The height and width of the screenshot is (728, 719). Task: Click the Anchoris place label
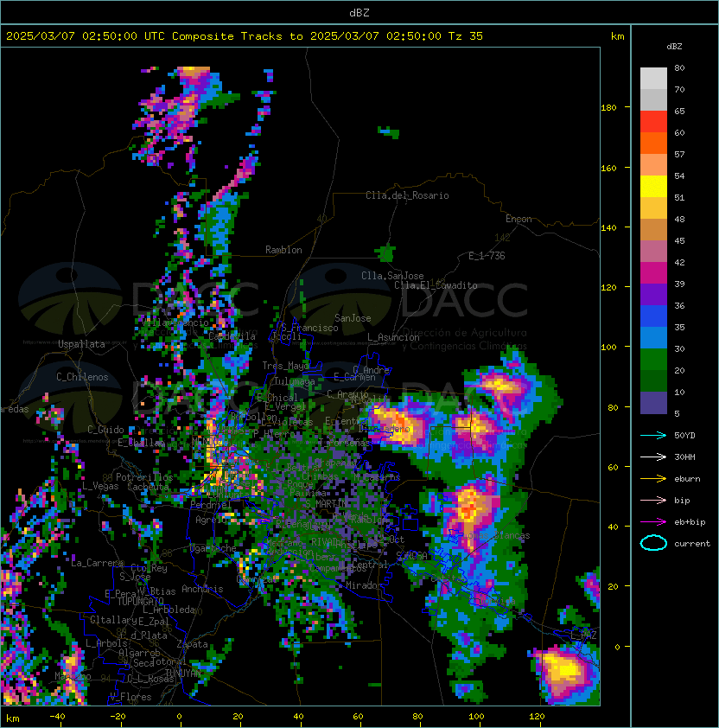tap(202, 589)
